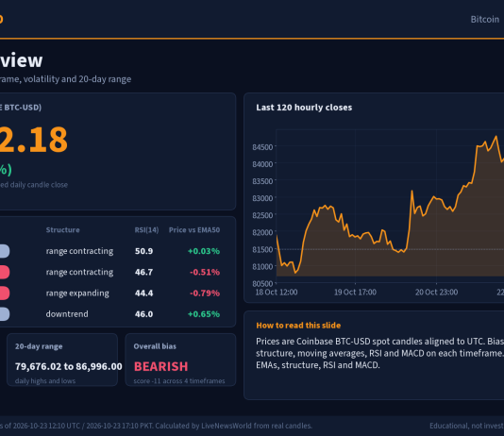
Task: Click the '20 Oct 23:00' x-axis label
Action: pos(436,292)
